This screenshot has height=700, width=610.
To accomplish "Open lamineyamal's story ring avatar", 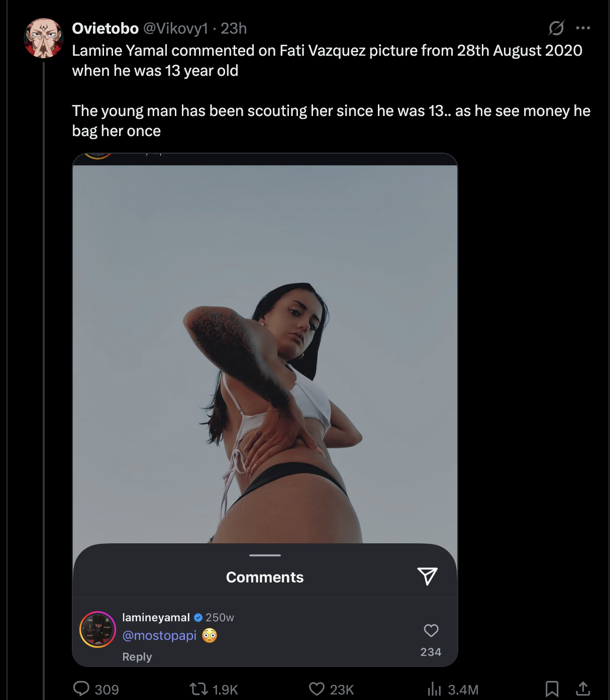I will pyautogui.click(x=98, y=629).
